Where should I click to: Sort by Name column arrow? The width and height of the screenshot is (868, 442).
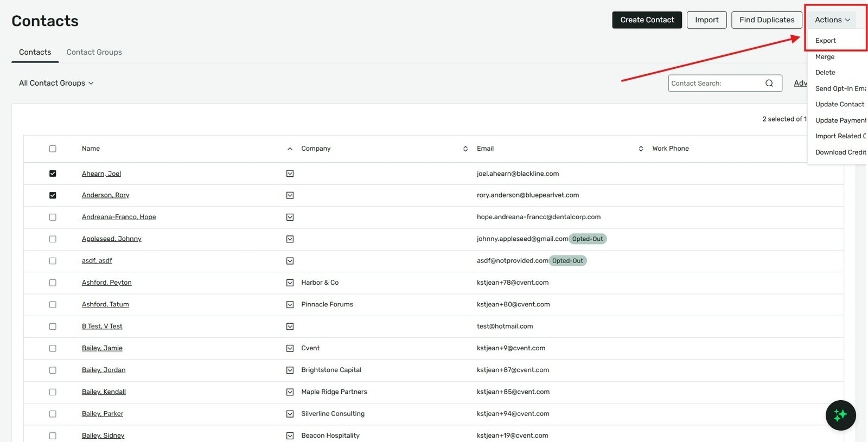(290, 149)
